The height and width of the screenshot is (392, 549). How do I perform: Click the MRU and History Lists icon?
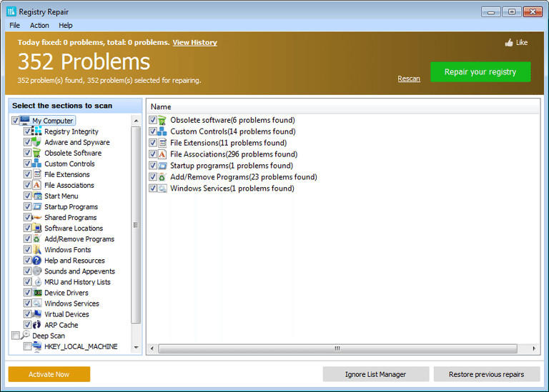coord(36,282)
